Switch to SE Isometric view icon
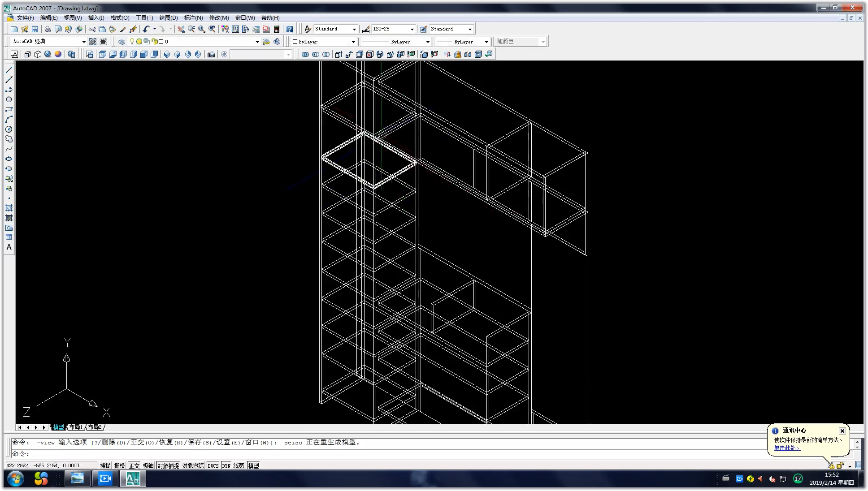 coord(178,54)
